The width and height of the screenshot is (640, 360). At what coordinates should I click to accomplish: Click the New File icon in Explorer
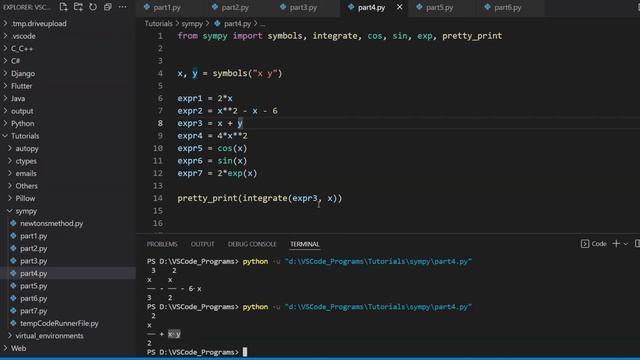[x=63, y=7]
